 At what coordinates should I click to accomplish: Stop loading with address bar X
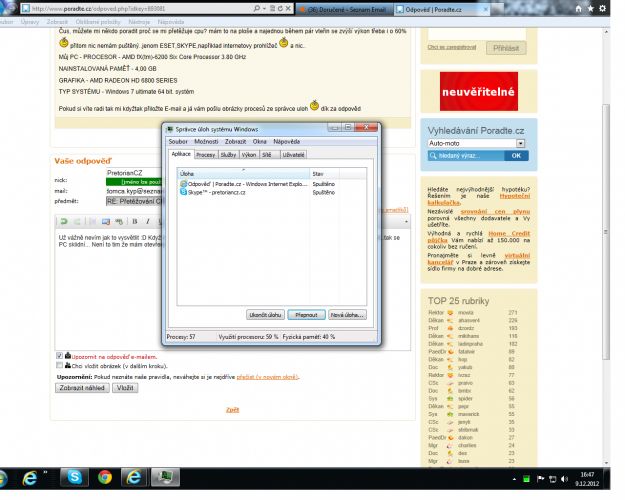click(x=288, y=8)
